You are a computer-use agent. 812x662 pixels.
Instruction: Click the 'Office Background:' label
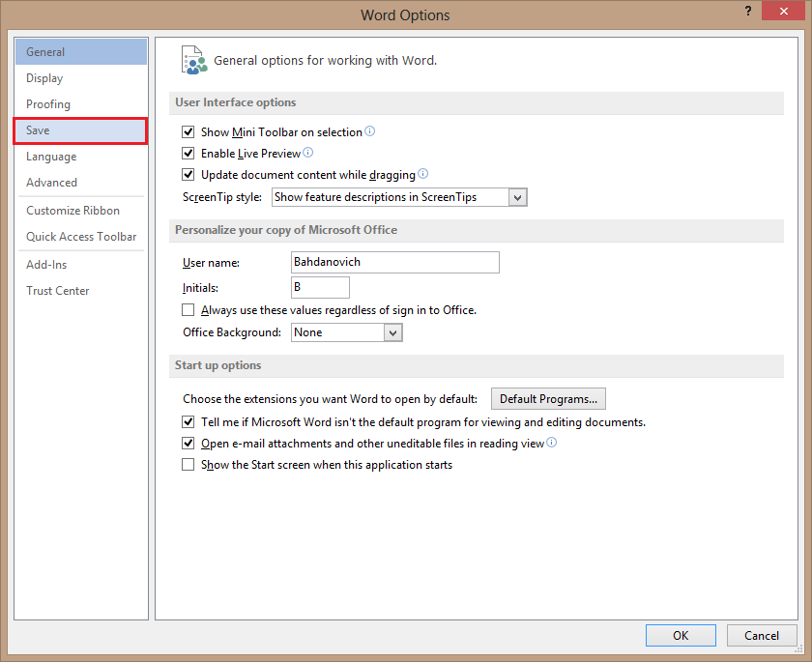click(x=232, y=332)
